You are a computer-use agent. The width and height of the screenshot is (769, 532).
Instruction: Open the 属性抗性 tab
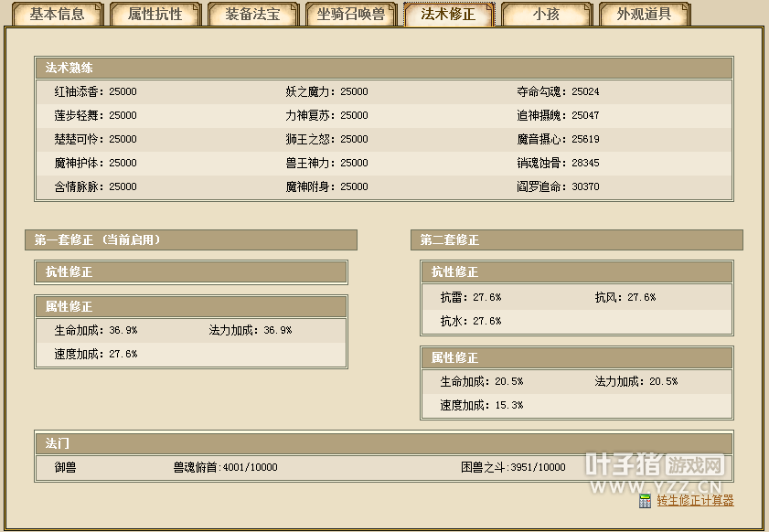(155, 14)
